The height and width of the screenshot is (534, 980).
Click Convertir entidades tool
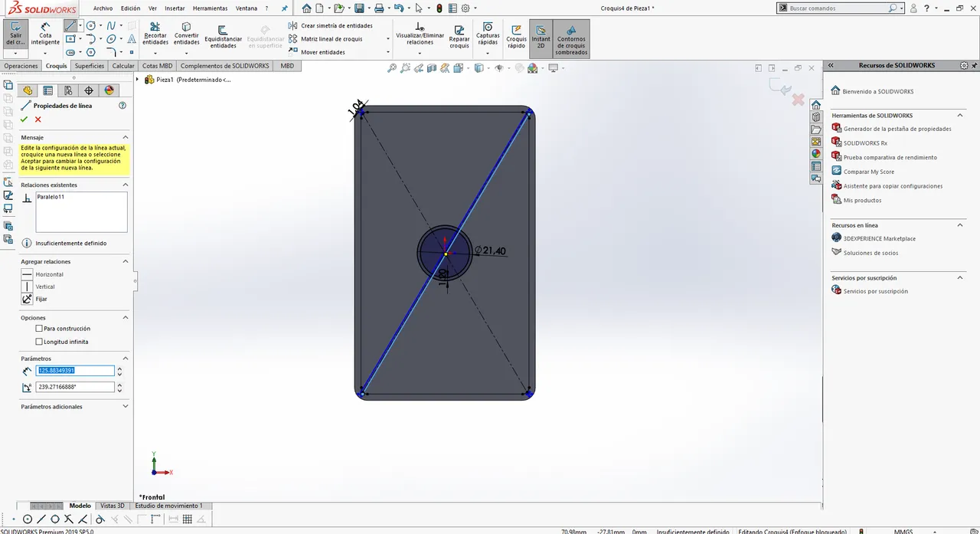click(x=186, y=35)
